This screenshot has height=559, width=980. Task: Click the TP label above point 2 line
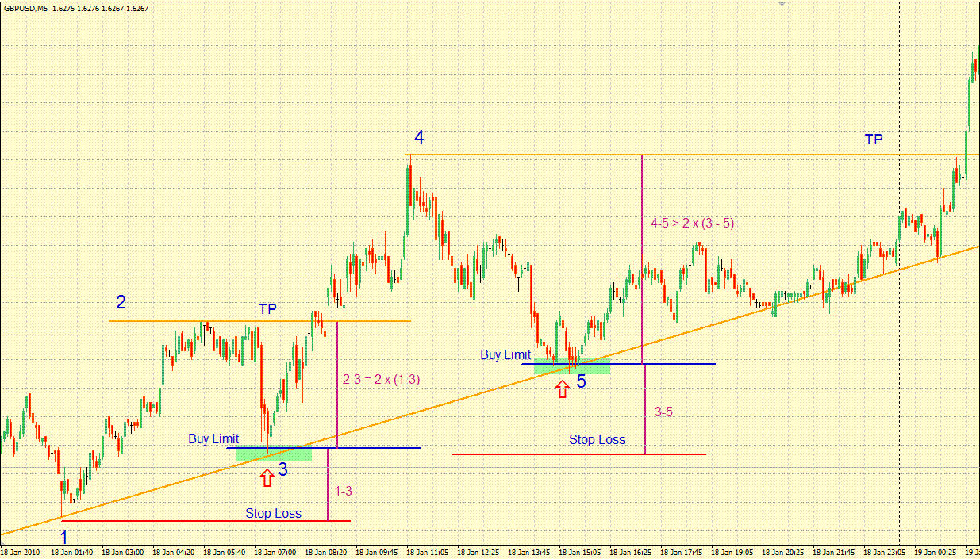pos(267,309)
